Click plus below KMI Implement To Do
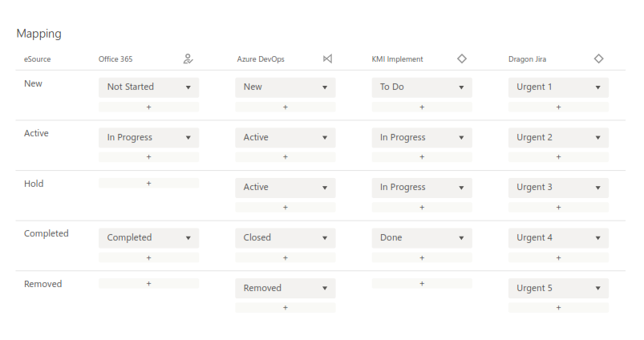 [x=422, y=107]
